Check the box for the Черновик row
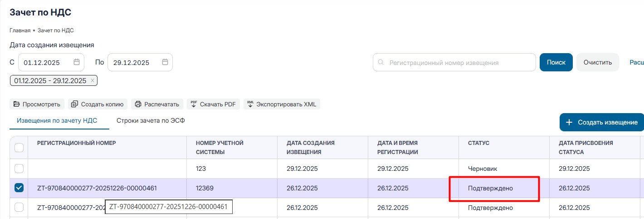 click(19, 169)
